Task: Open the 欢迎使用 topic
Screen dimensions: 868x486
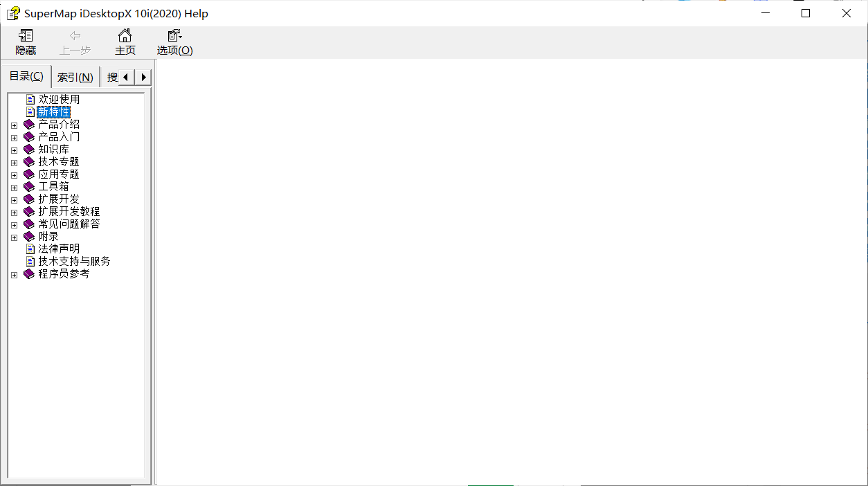Action: (59, 99)
